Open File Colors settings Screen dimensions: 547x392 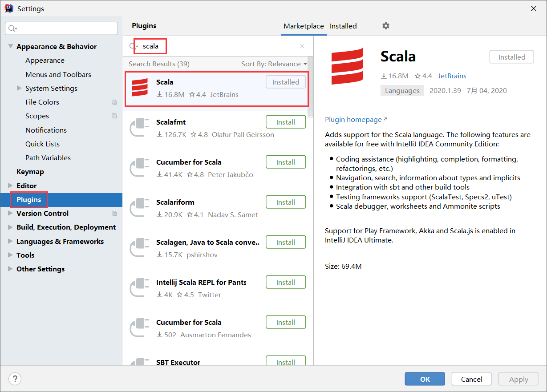(x=42, y=102)
